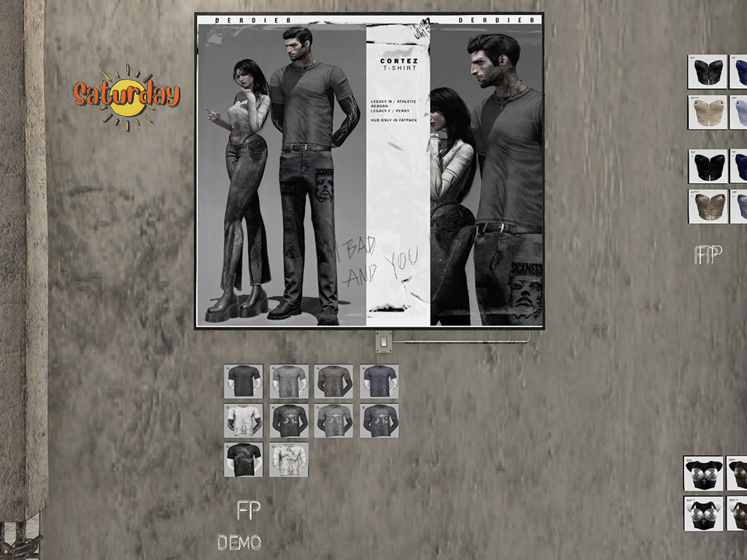Choose the beige corset in upper group

coord(707,112)
